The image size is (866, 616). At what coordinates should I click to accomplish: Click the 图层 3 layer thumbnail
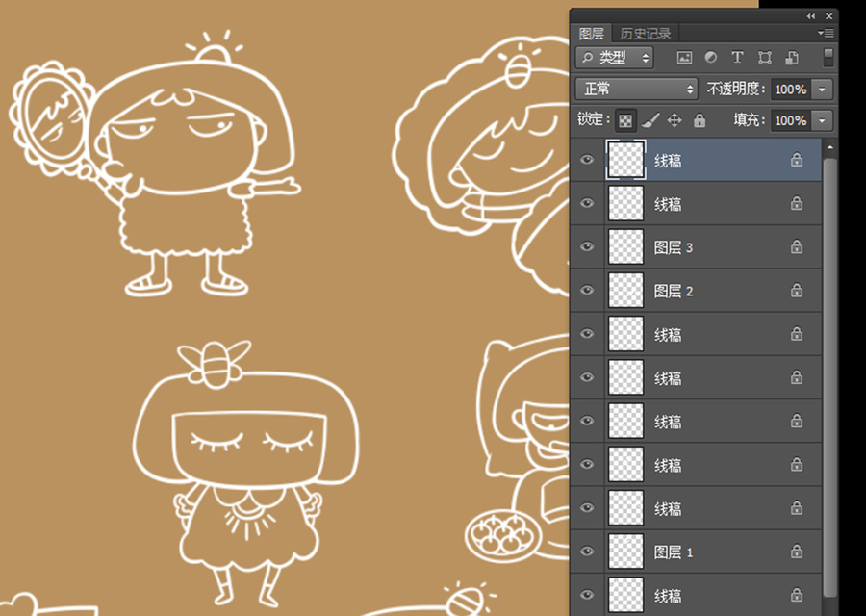(625, 246)
